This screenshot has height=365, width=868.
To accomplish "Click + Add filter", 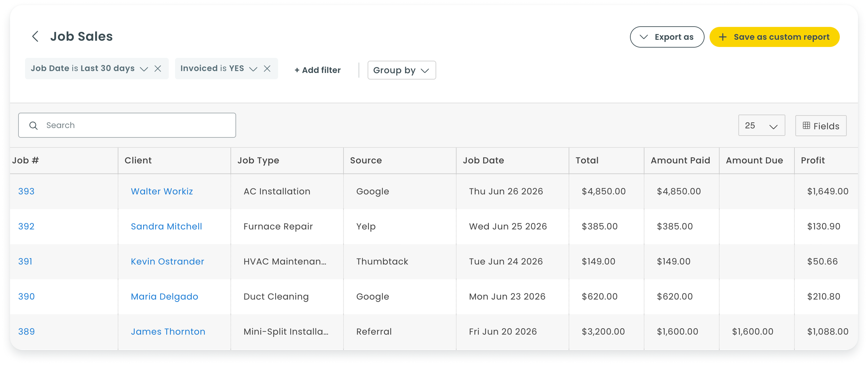I will click(x=318, y=70).
